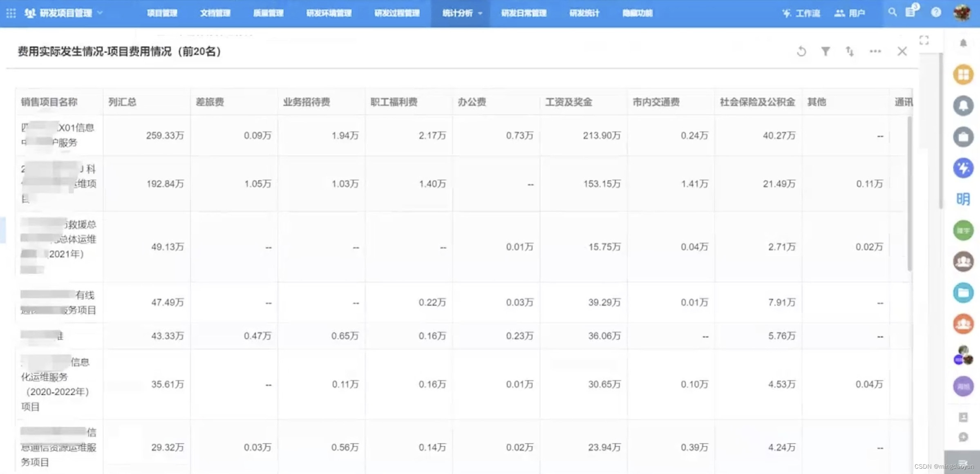The height and width of the screenshot is (474, 980).
Task: Open the search magnifier in top bar
Action: [893, 12]
